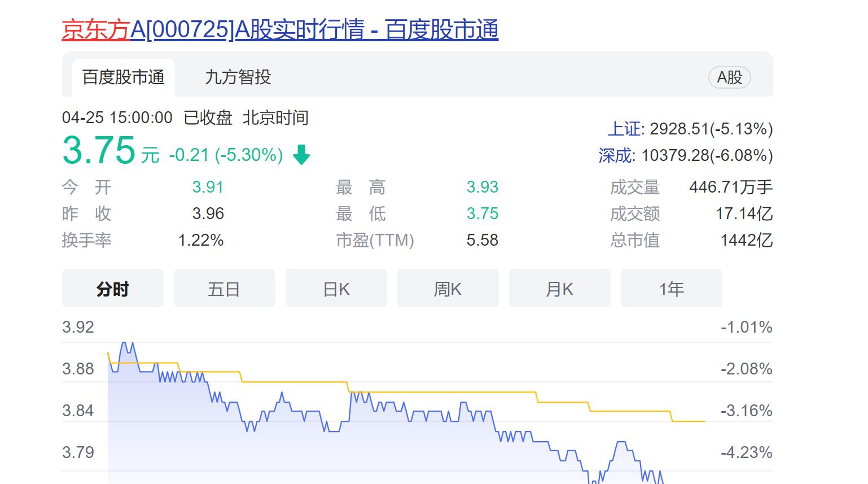Select the 日K chart tab
This screenshot has width=868, height=484.
(x=336, y=289)
